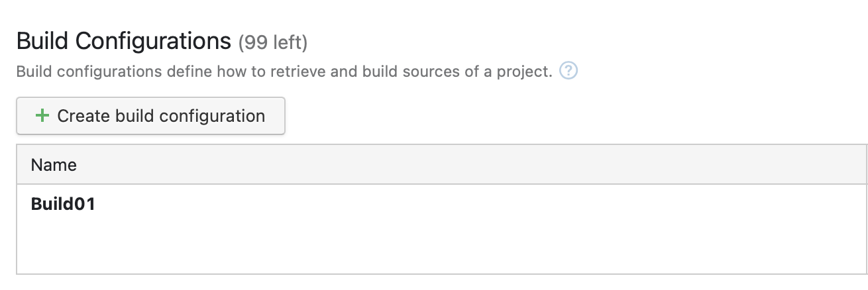
Task: Click the "Create build configuration" label text
Action: 161,116
